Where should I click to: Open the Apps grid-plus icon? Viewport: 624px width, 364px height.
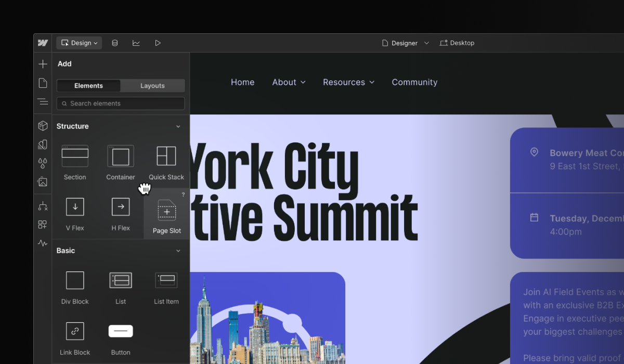coord(43,225)
